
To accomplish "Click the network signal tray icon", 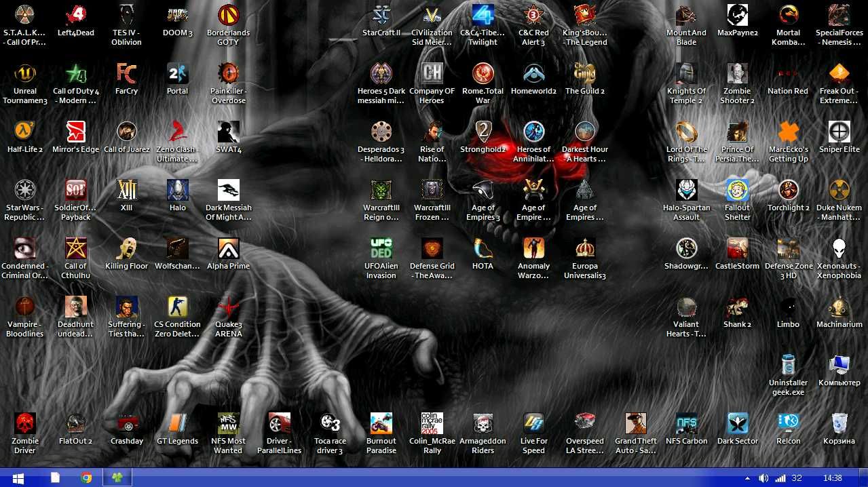I will pyautogui.click(x=780, y=478).
